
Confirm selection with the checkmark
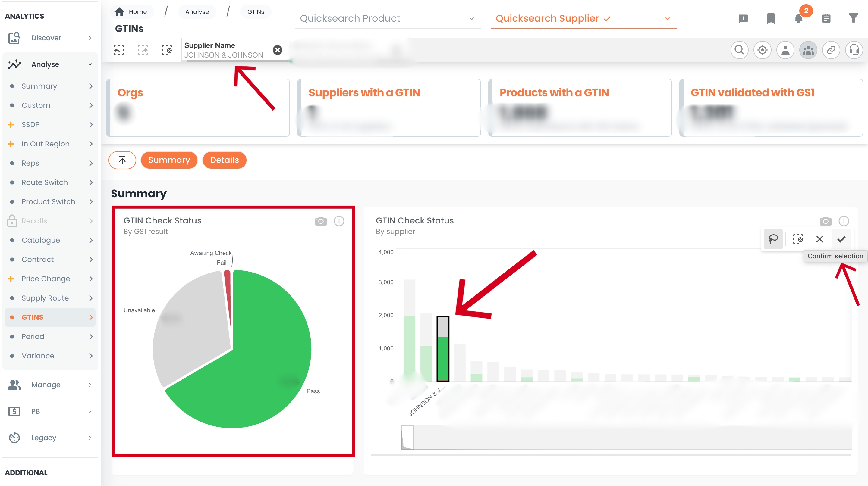point(841,239)
